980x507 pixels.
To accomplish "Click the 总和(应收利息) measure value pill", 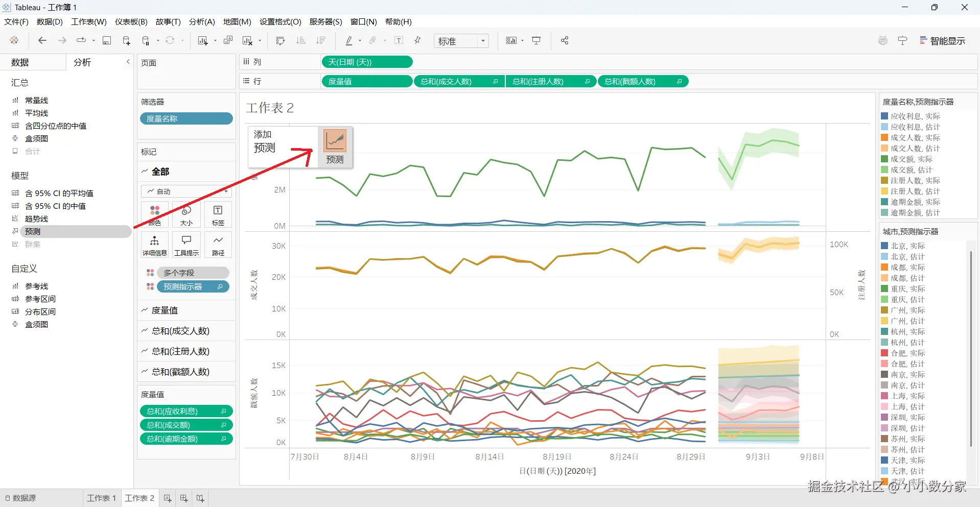I will [186, 411].
